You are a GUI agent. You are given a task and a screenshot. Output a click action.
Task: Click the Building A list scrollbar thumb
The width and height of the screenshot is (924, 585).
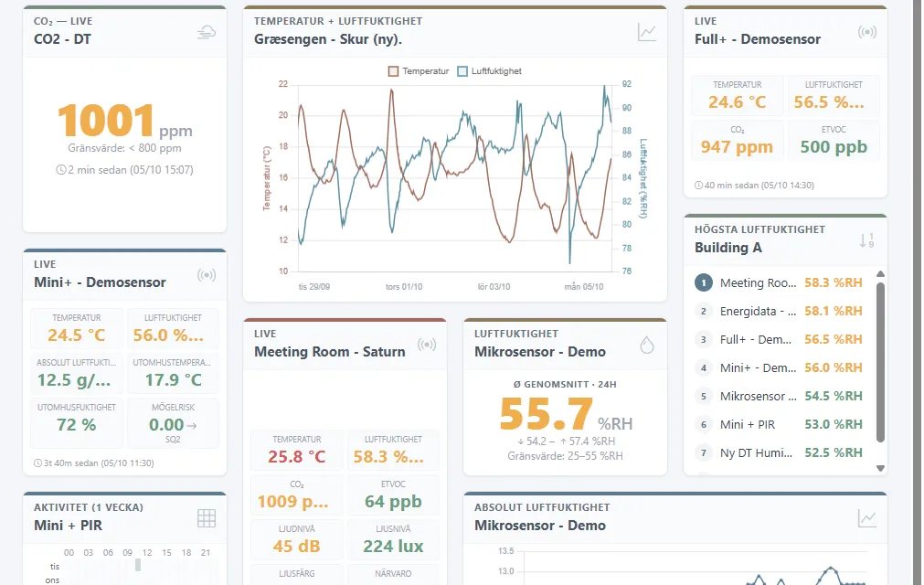(880, 362)
